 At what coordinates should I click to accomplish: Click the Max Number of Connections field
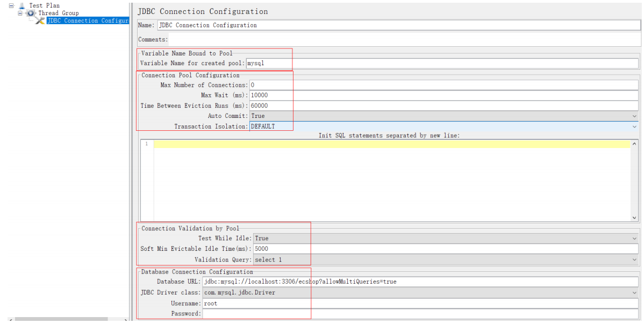[444, 85]
